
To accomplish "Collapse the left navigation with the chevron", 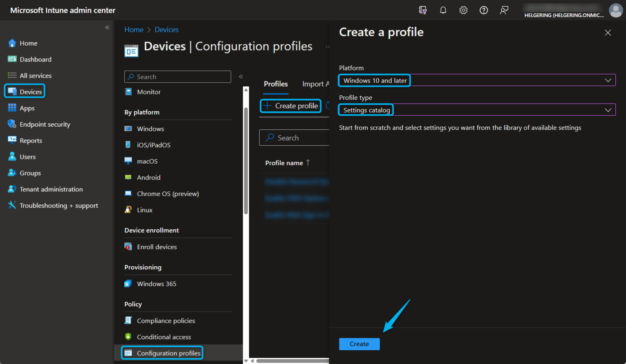I will click(x=107, y=28).
